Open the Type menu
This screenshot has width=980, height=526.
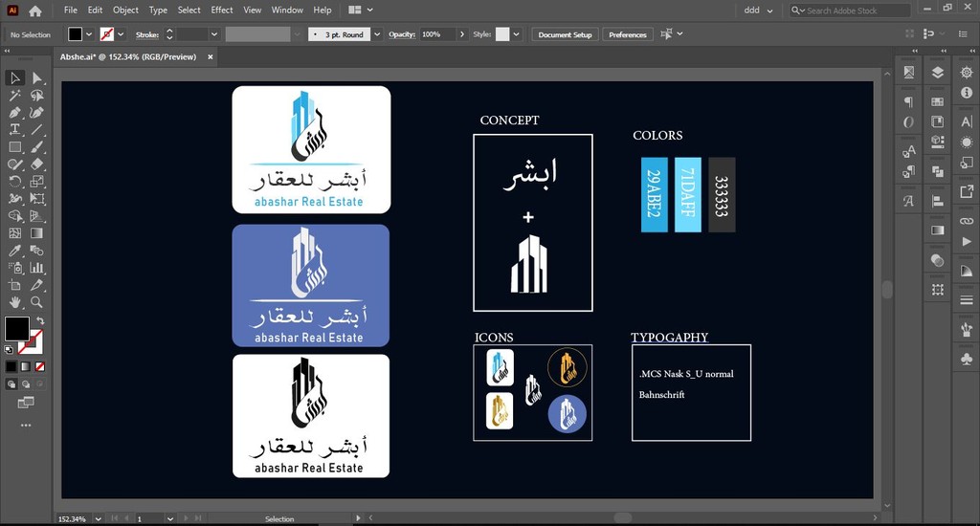pyautogui.click(x=158, y=10)
